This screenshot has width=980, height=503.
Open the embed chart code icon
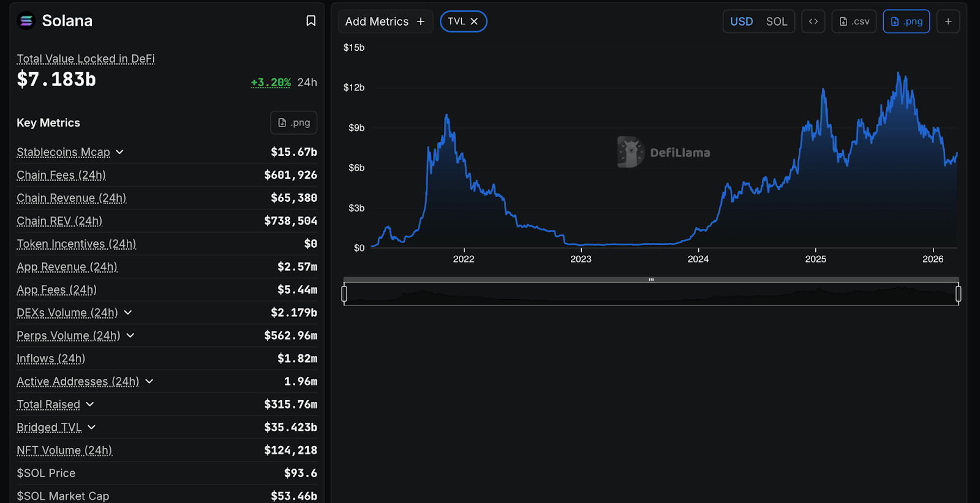coord(813,21)
